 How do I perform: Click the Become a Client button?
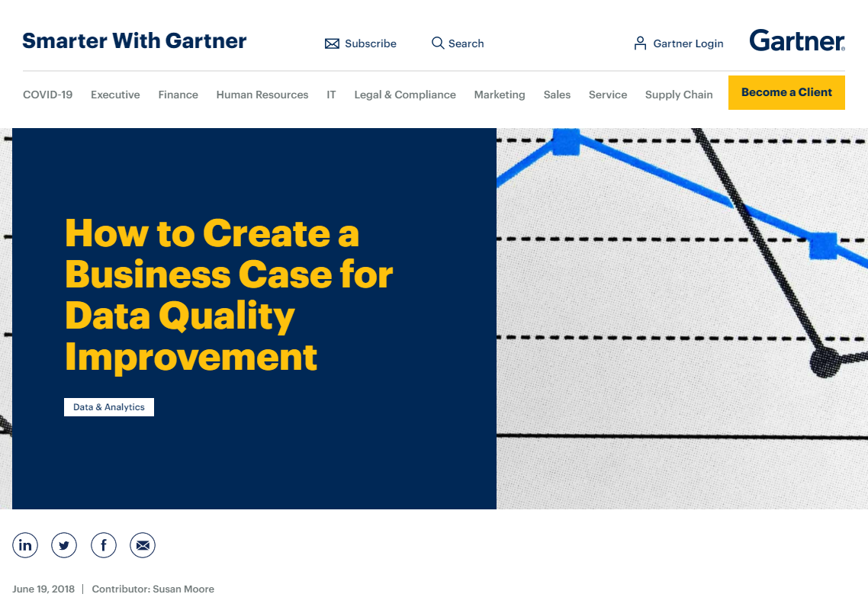click(x=786, y=91)
